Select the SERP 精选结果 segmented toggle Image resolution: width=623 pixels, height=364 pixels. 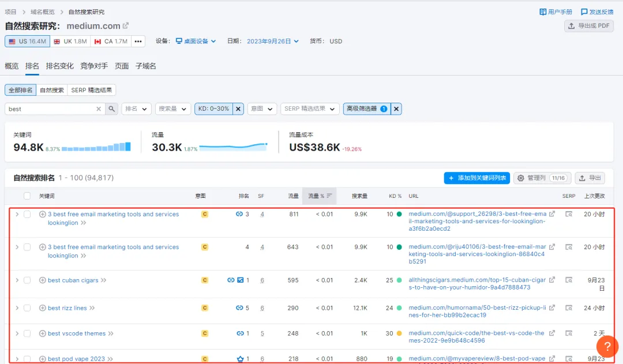91,90
